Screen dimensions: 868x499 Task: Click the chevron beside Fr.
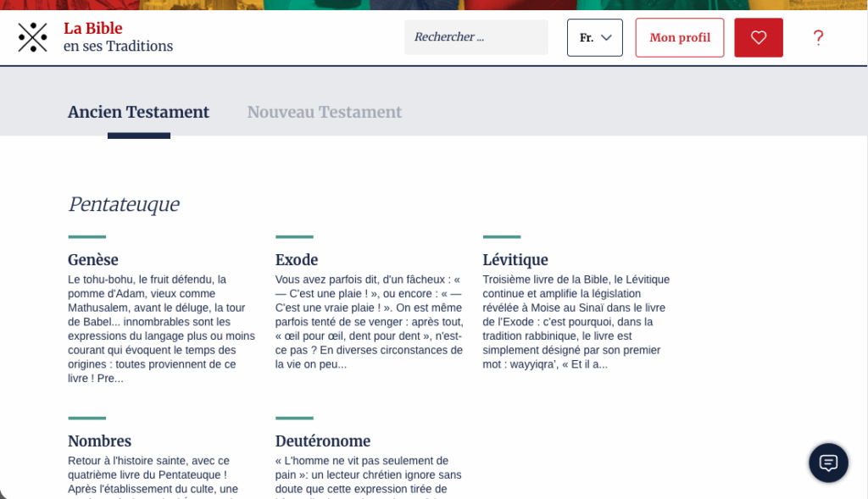(606, 37)
